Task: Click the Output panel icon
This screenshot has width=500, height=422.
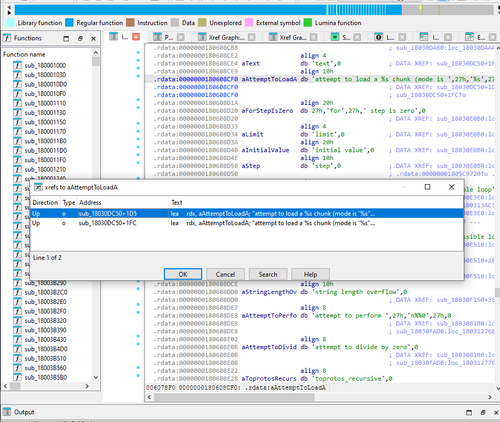Action: coord(7,412)
